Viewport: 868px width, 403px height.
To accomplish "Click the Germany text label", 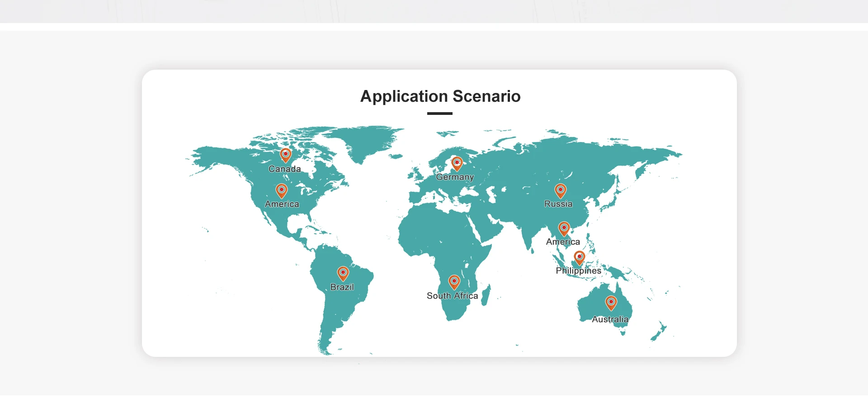I will 455,177.
